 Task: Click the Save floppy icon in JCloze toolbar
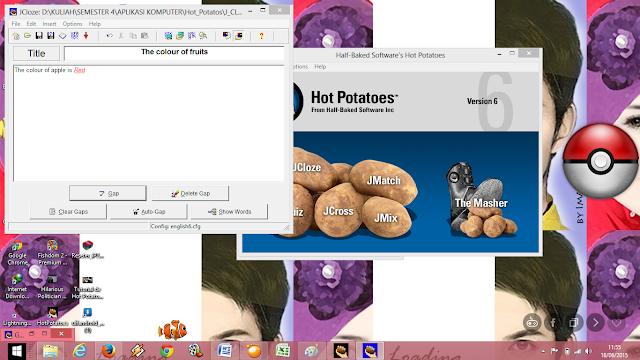39,36
